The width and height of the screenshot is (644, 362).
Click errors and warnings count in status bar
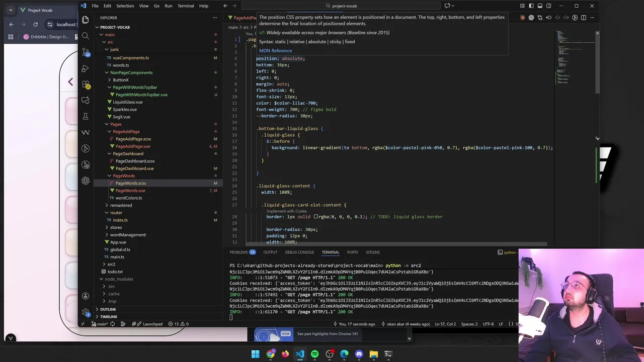pyautogui.click(x=179, y=324)
